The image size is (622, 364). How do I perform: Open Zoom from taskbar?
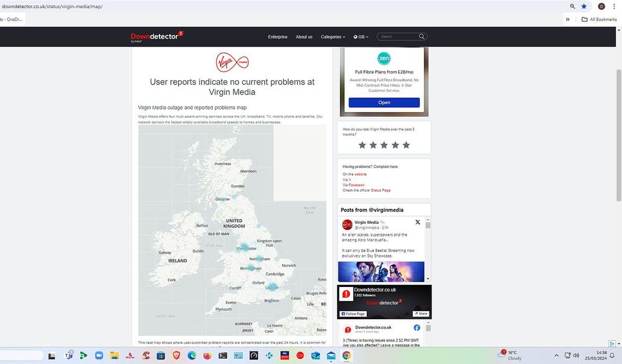[x=99, y=356]
